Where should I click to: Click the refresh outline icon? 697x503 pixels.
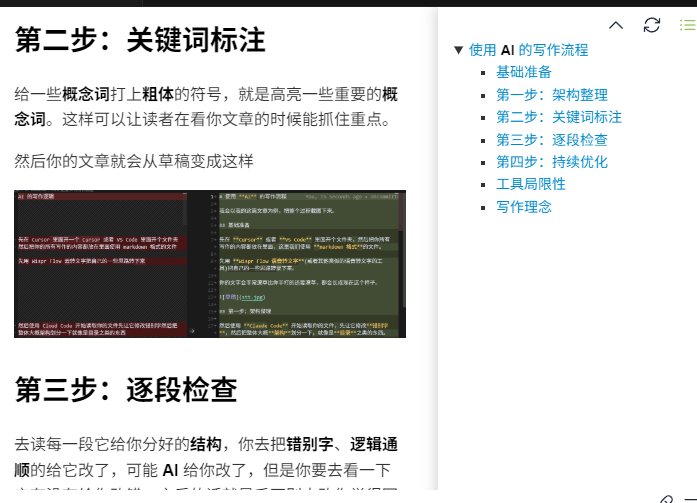pyautogui.click(x=652, y=25)
